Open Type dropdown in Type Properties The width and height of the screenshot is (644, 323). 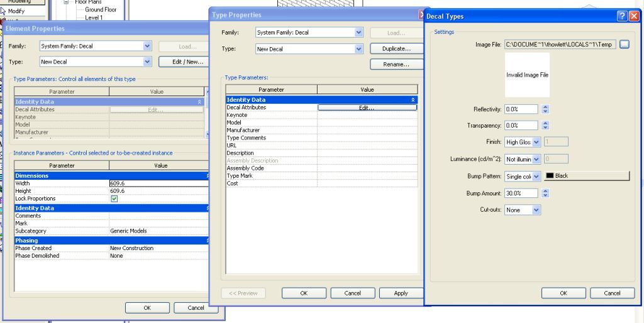coord(359,48)
